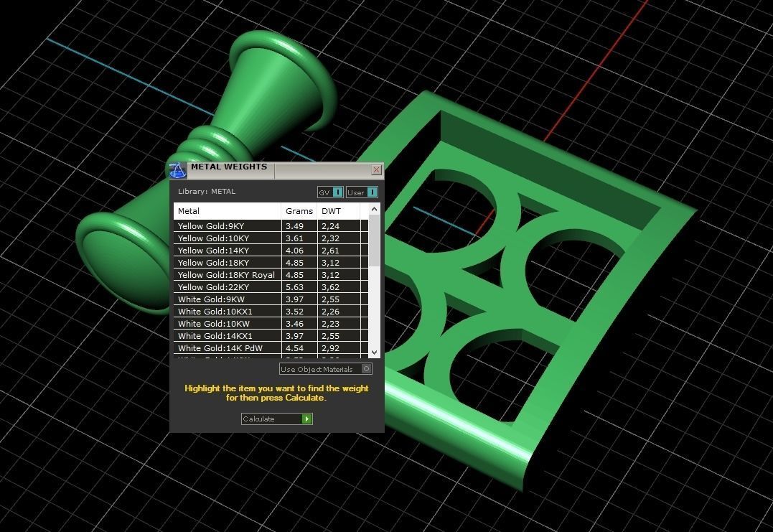Click the 3.49 grams cell

click(299, 226)
